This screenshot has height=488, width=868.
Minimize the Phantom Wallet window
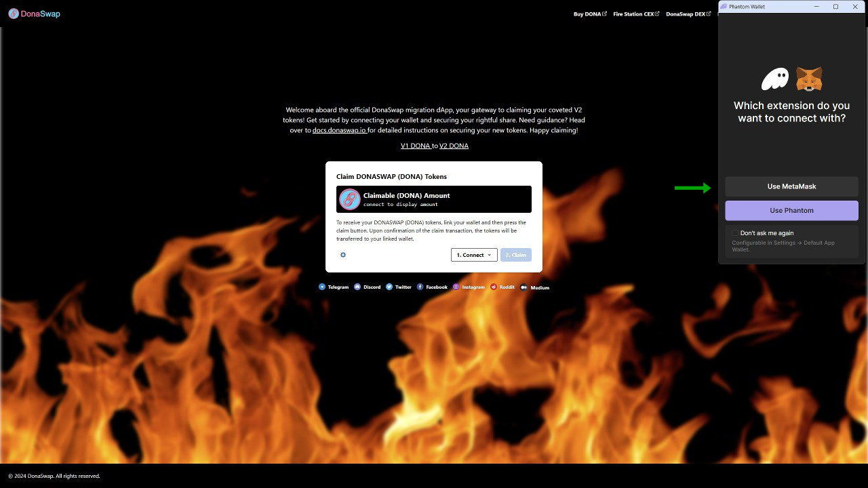pyautogui.click(x=816, y=7)
